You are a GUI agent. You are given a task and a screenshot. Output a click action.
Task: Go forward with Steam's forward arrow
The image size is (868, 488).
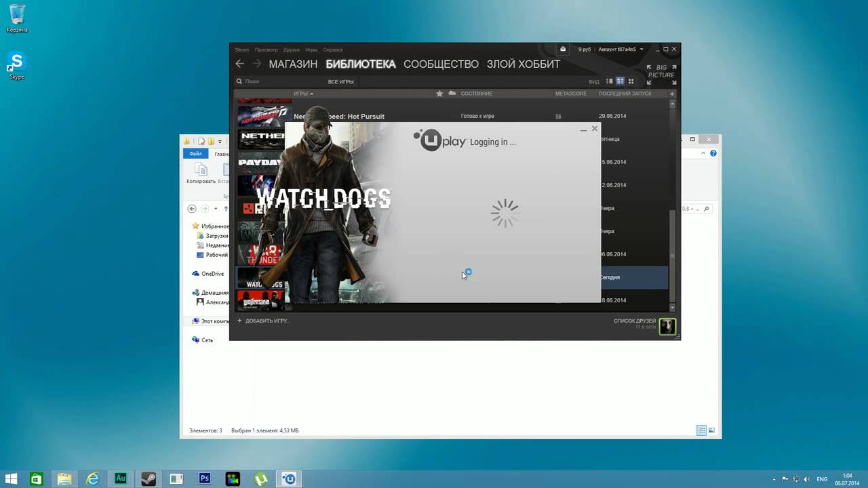[x=257, y=64]
